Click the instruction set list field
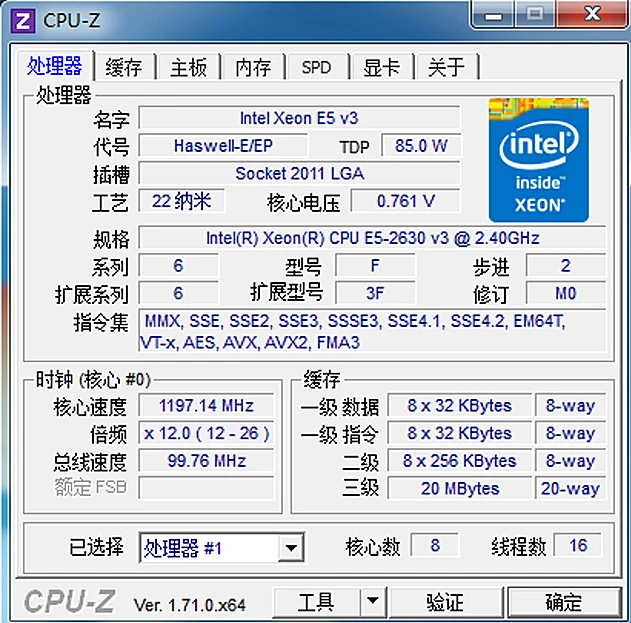631x623 pixels. tap(372, 331)
